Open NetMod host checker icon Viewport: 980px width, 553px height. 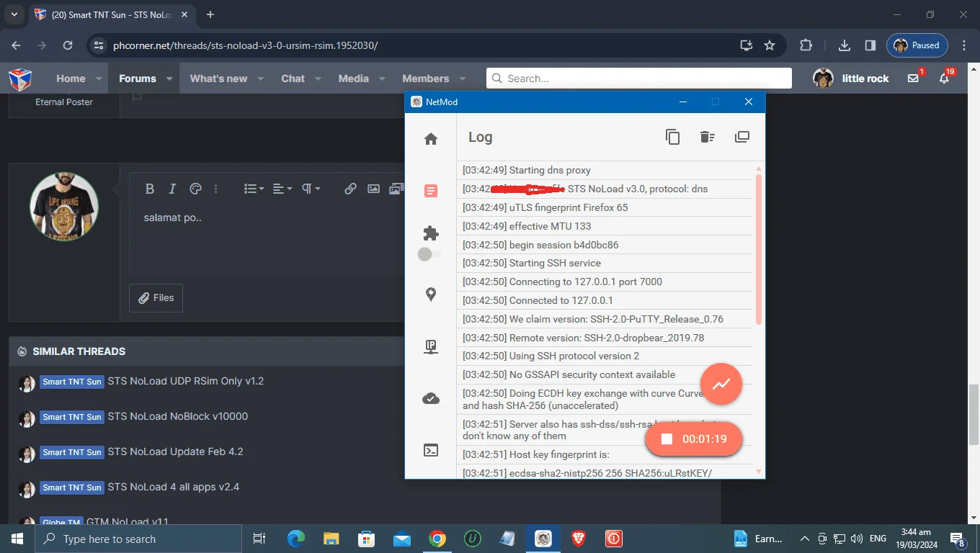click(x=431, y=346)
